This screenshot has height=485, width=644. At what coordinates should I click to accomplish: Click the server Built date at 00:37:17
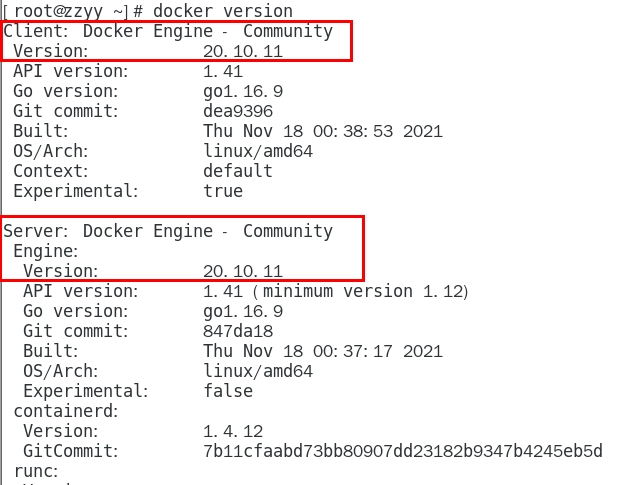pos(322,351)
